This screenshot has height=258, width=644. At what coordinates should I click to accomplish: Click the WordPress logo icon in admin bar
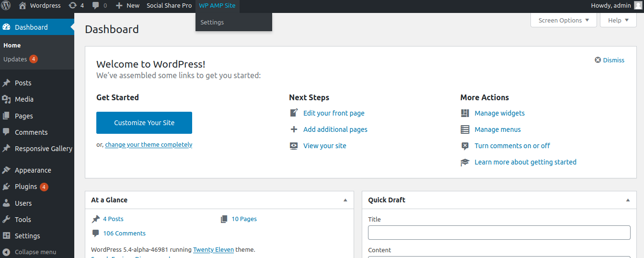pos(6,6)
